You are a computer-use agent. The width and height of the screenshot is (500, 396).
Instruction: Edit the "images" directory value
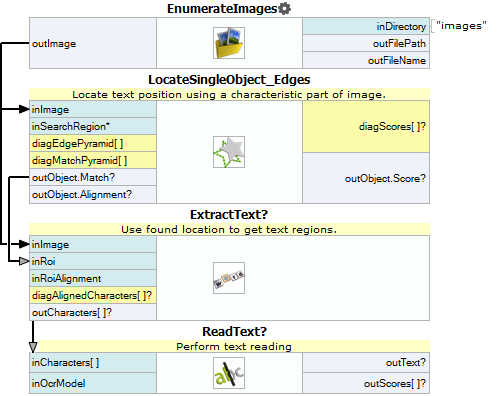click(x=461, y=26)
